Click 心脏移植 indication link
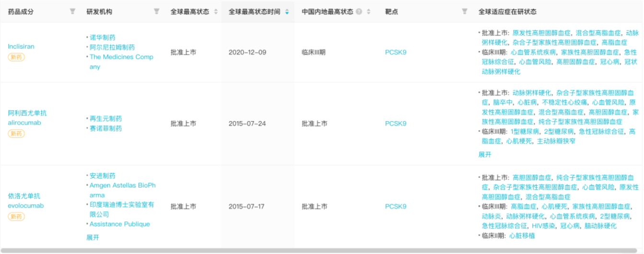Image resolution: width=644 pixels, height=254 pixels. pos(522,235)
